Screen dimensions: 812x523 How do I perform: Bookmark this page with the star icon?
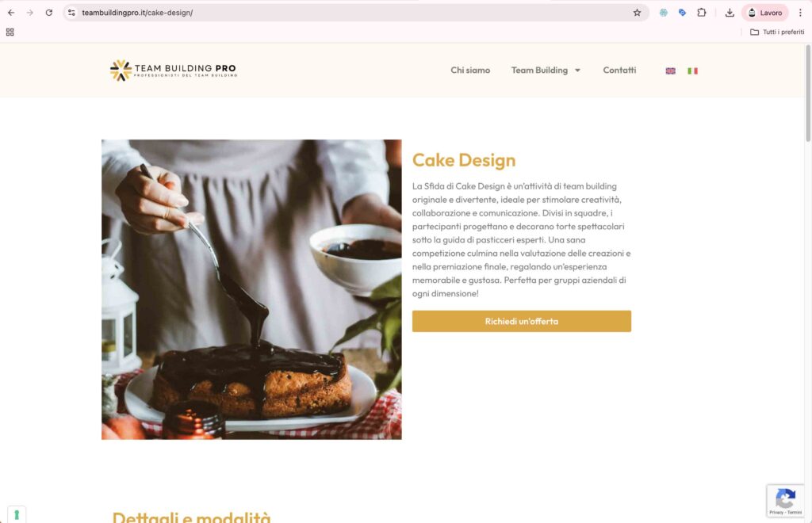tap(637, 13)
